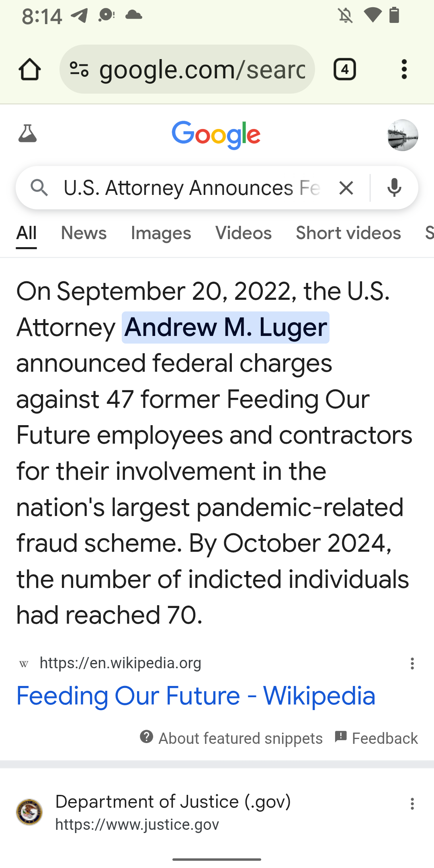The height and width of the screenshot is (868, 434).
Task: Start voice search with microphone
Action: coord(394,188)
